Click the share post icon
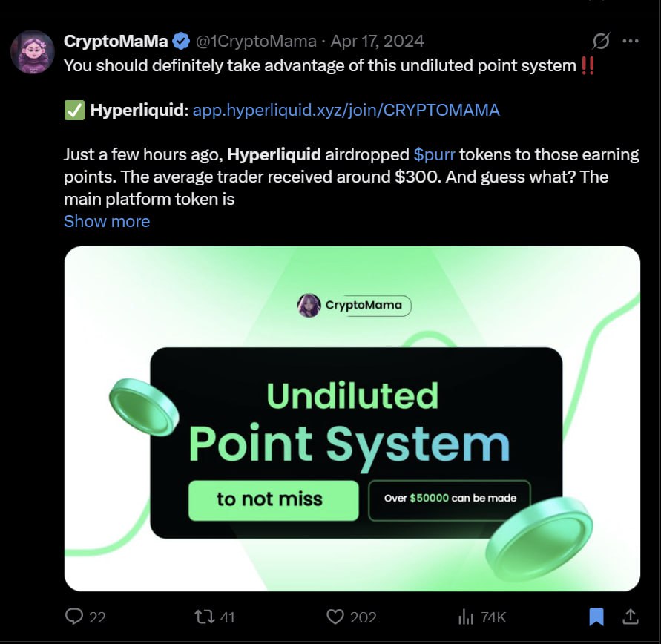 (631, 617)
